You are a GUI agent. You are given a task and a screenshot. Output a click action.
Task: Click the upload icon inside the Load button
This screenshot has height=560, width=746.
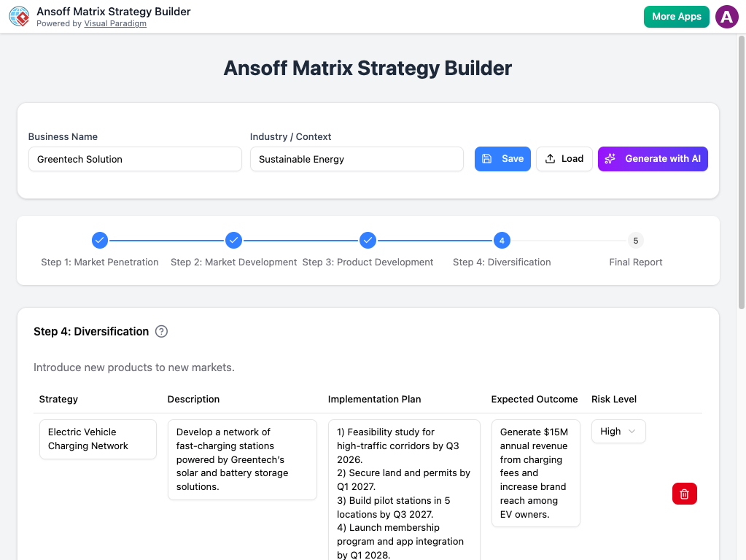pos(551,158)
